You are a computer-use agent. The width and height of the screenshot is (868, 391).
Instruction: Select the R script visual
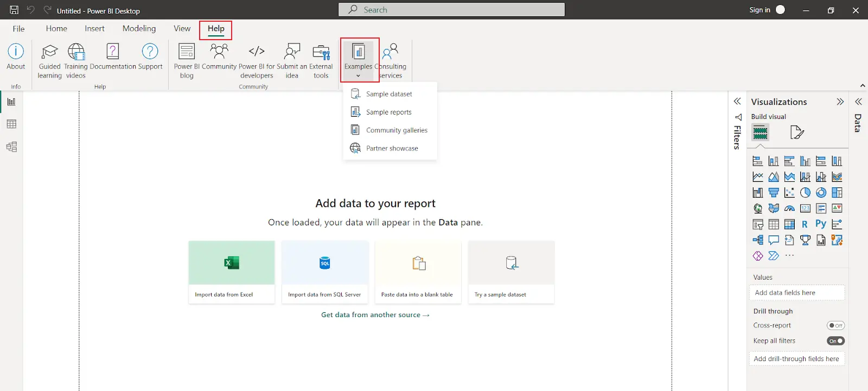pos(805,224)
